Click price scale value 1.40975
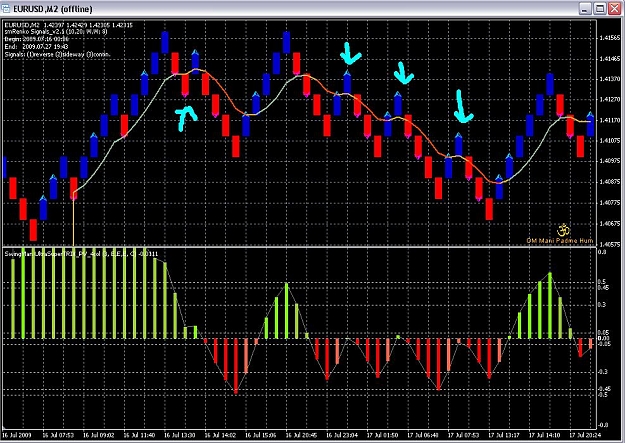This screenshot has width=625, height=443. click(x=609, y=161)
